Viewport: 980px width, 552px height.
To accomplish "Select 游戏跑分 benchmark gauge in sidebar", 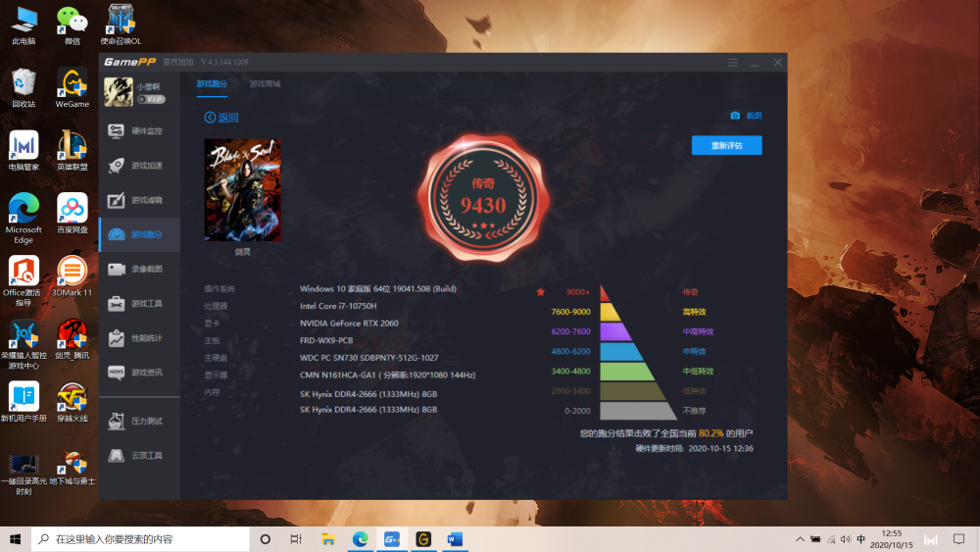I will 139,234.
